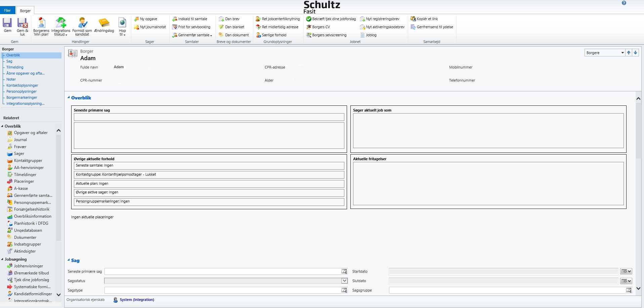The image size is (644, 308).
Task: Click Dan dokument
Action: [x=234, y=35]
